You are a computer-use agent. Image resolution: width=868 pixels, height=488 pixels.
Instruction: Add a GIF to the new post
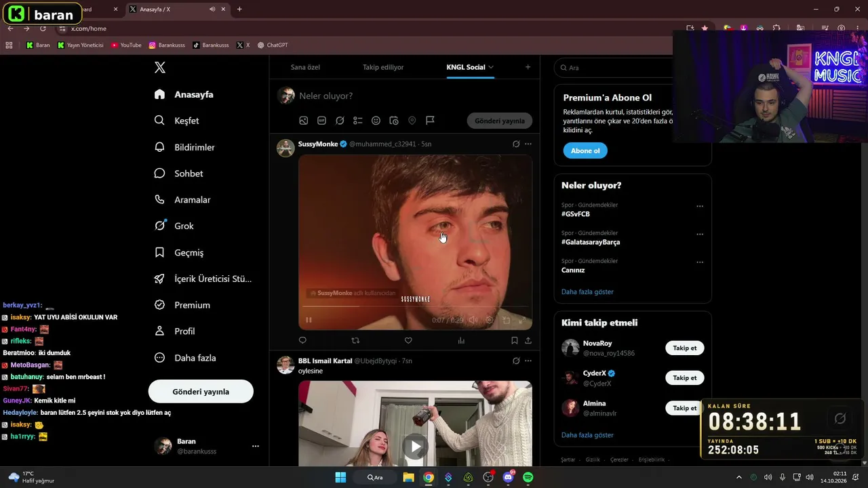(x=321, y=121)
